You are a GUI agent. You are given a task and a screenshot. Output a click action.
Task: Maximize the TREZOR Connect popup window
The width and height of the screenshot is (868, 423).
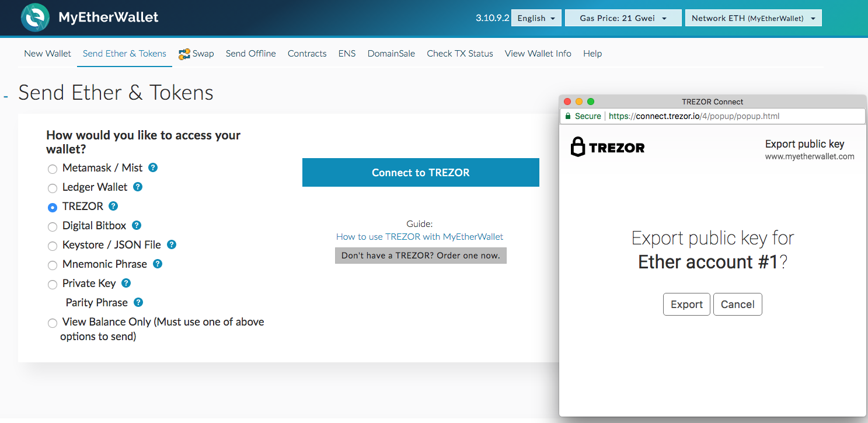click(x=591, y=102)
